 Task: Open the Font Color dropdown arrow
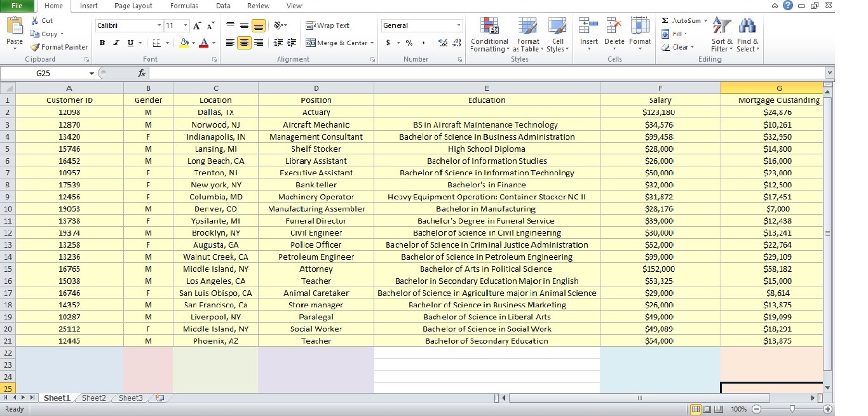(213, 43)
